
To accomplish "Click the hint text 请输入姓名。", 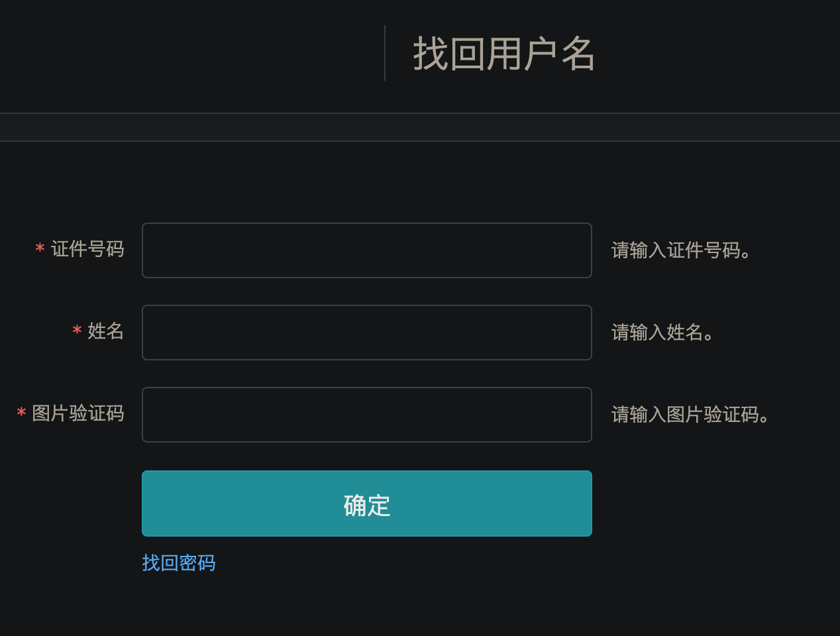I will (x=662, y=333).
